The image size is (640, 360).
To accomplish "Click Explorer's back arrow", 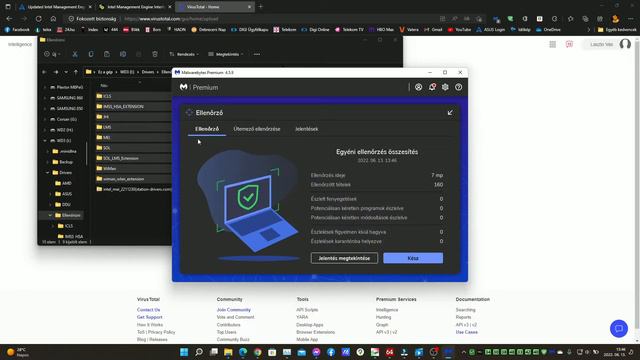I will pyautogui.click(x=44, y=72).
